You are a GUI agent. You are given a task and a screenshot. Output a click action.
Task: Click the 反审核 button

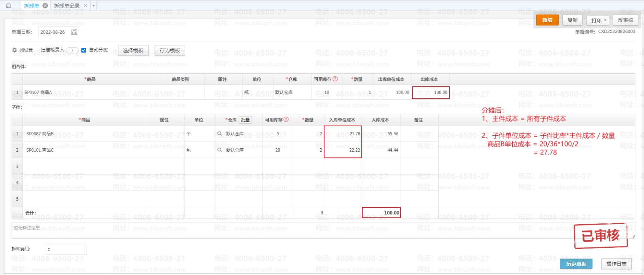(625, 20)
